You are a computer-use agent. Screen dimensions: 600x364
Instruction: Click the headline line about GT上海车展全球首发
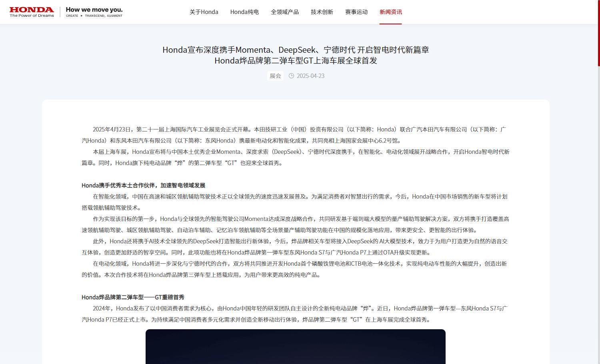pyautogui.click(x=296, y=60)
